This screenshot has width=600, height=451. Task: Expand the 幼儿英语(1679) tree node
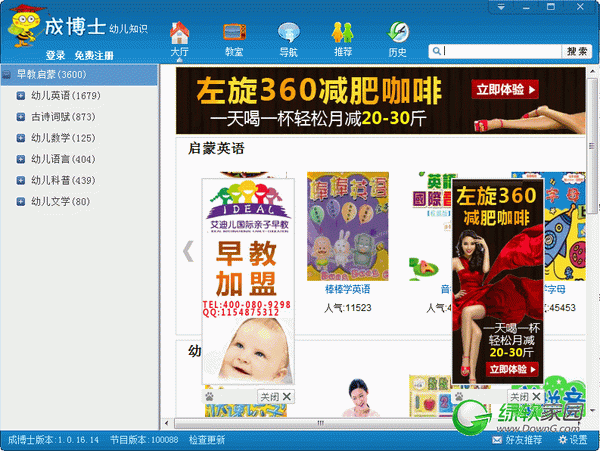pos(21,96)
